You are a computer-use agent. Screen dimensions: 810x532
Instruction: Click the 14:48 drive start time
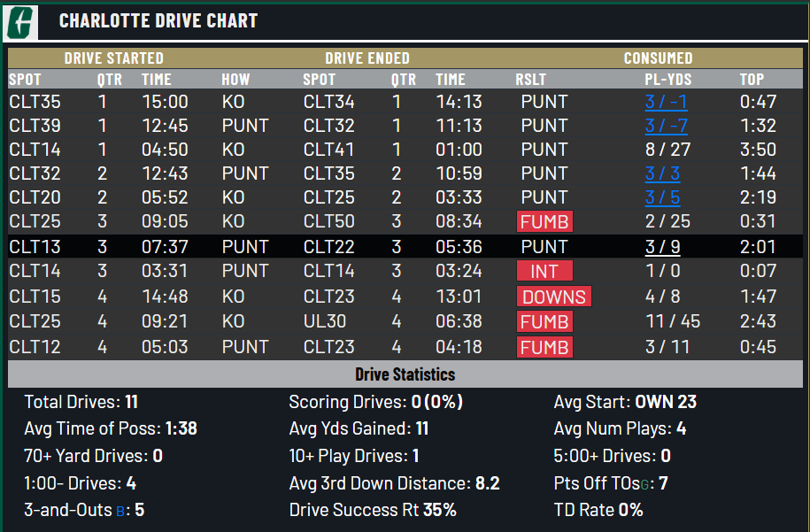[x=165, y=297]
